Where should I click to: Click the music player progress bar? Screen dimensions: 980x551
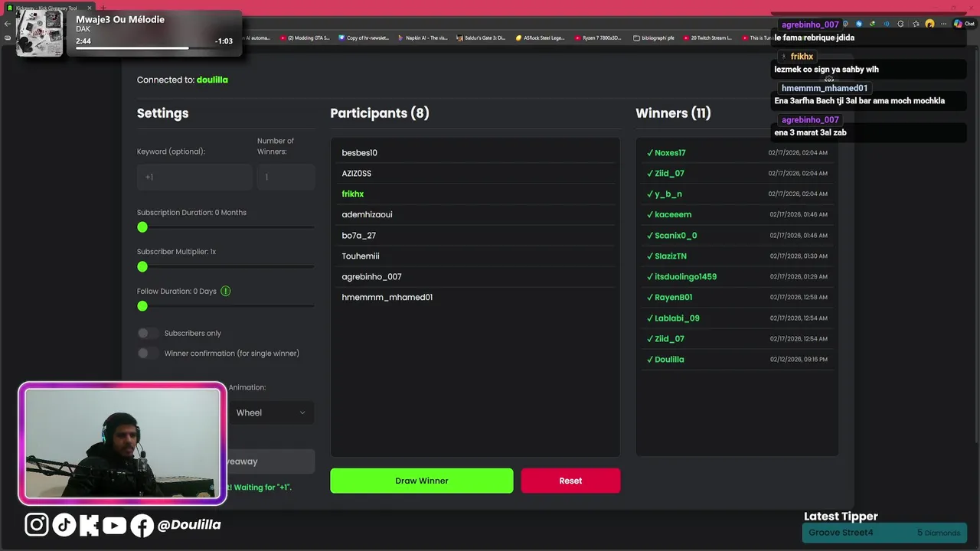point(153,47)
